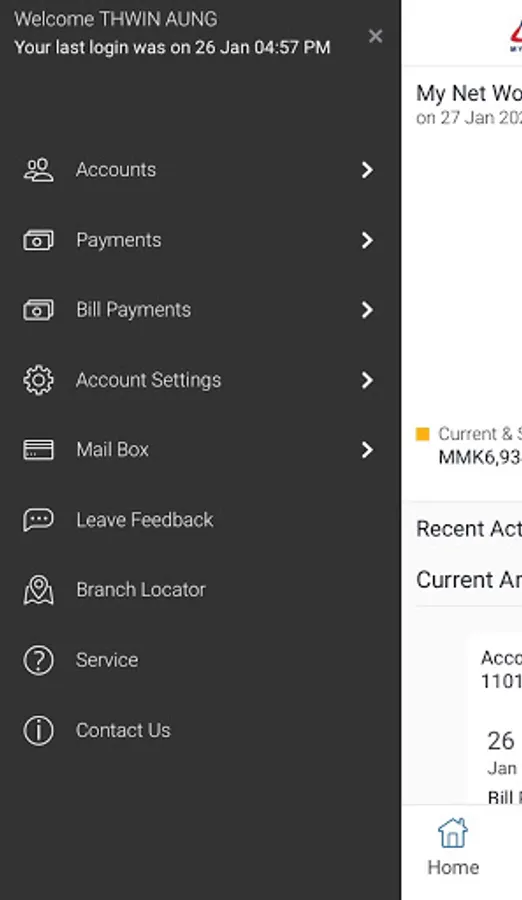Click the yellow Current & Savings legend swatch
Image resolution: width=522 pixels, height=900 pixels.
423,434
